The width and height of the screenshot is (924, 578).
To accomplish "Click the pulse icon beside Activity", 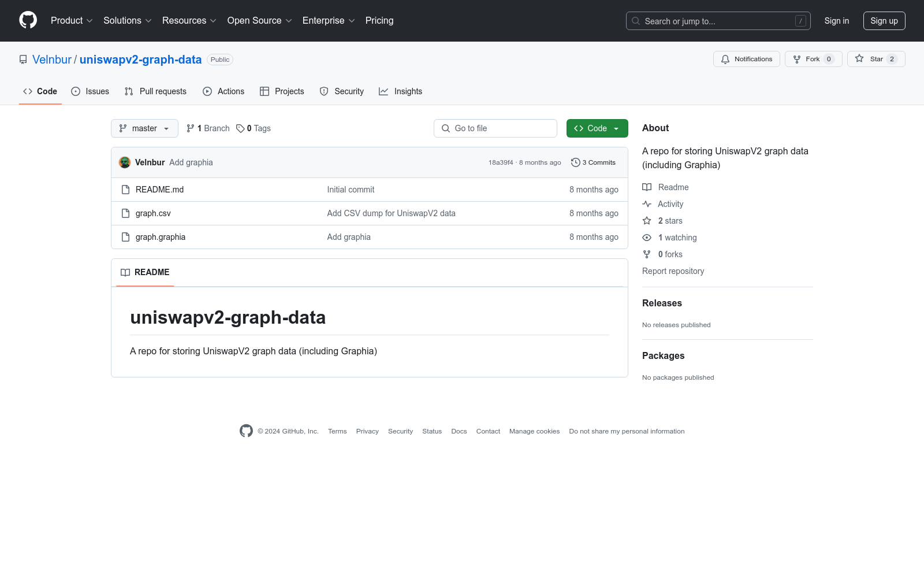I will [x=647, y=204].
